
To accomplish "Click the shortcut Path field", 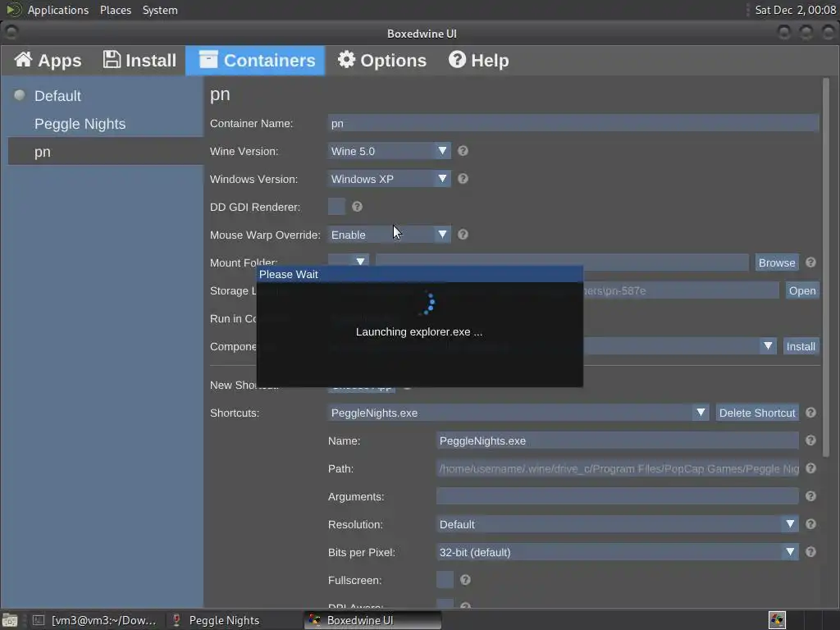I will click(x=617, y=468).
